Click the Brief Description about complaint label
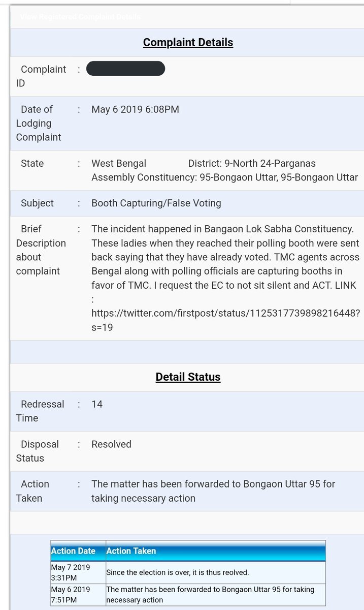This screenshot has height=610, width=364. [41, 250]
